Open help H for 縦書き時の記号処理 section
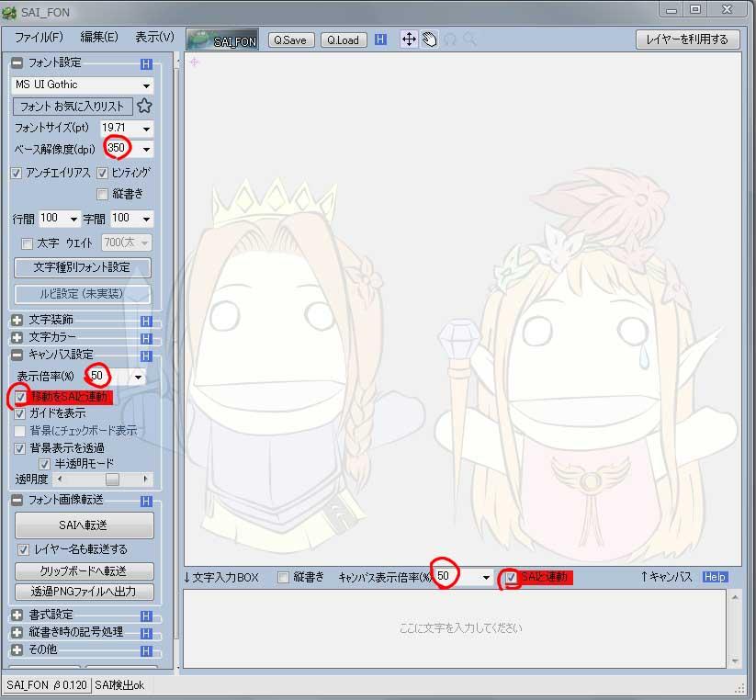Viewport: 756px width, 700px height. [147, 633]
